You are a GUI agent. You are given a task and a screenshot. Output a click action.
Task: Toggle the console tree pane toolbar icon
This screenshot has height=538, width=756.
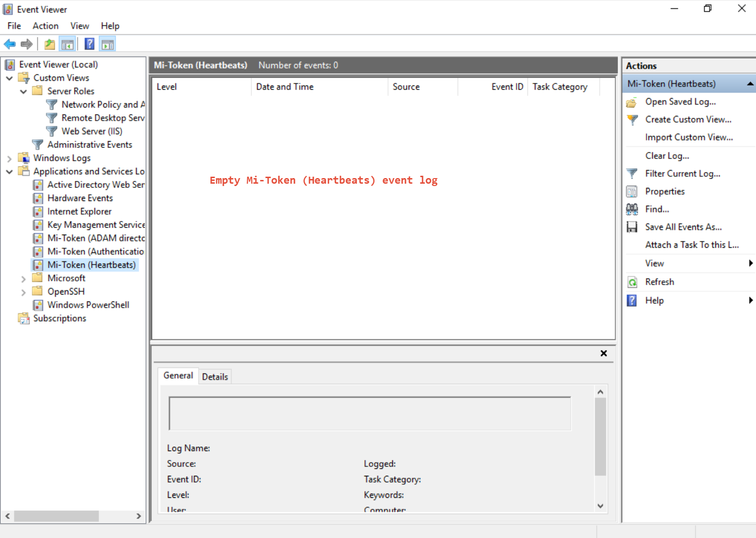pos(67,44)
